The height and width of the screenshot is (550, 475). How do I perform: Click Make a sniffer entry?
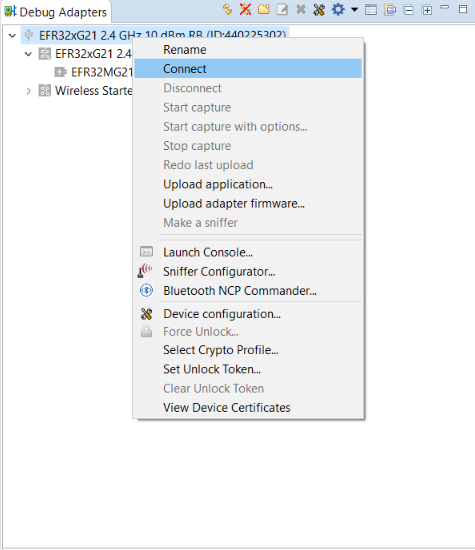click(x=248, y=223)
